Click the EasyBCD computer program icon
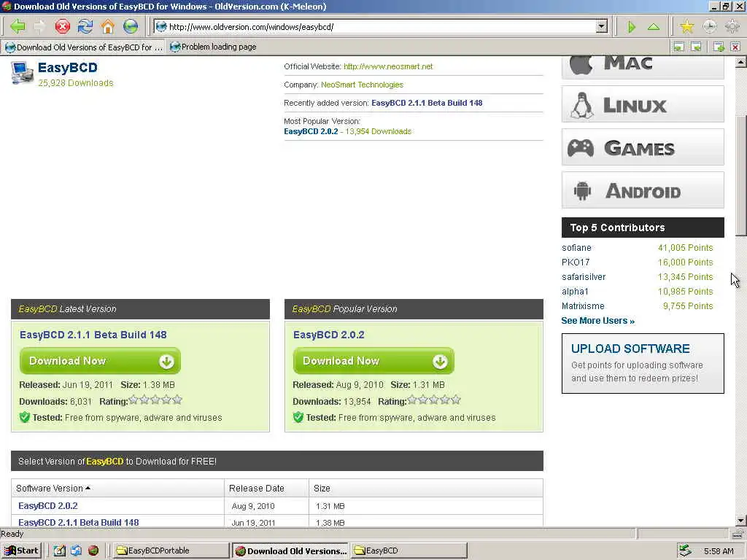Viewport: 747px width, 560px height. tap(22, 74)
